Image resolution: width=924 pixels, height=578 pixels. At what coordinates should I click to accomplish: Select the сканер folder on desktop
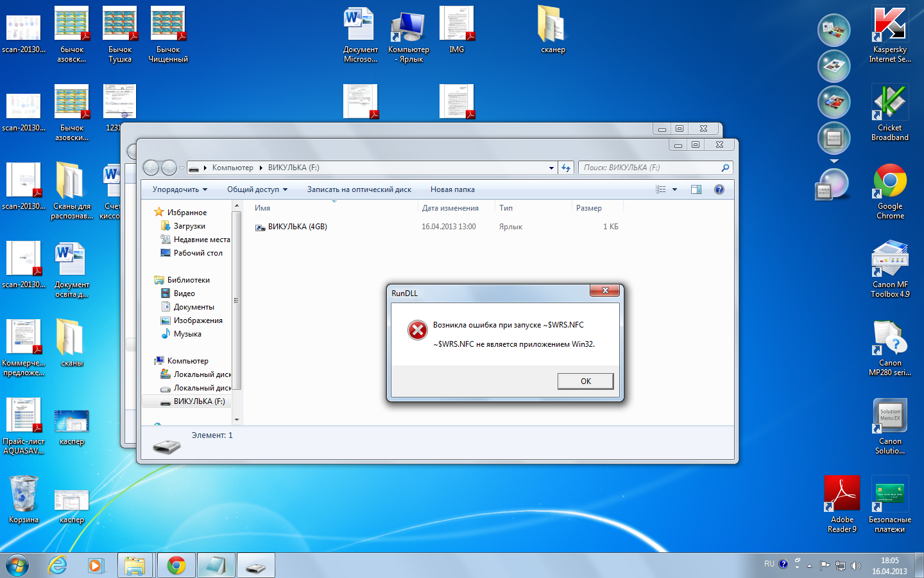[x=552, y=30]
